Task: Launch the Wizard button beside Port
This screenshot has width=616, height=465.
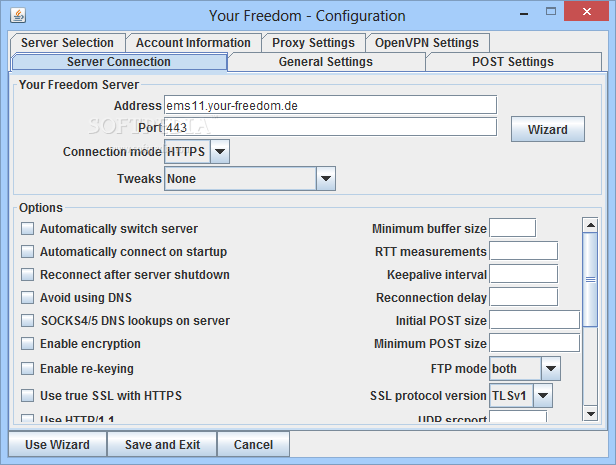Action: coord(548,129)
